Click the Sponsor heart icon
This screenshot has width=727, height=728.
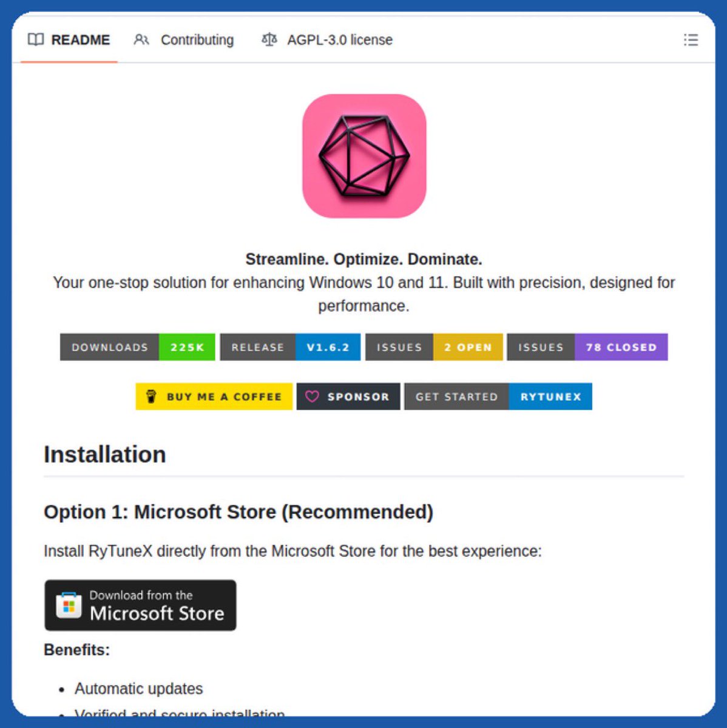point(312,397)
